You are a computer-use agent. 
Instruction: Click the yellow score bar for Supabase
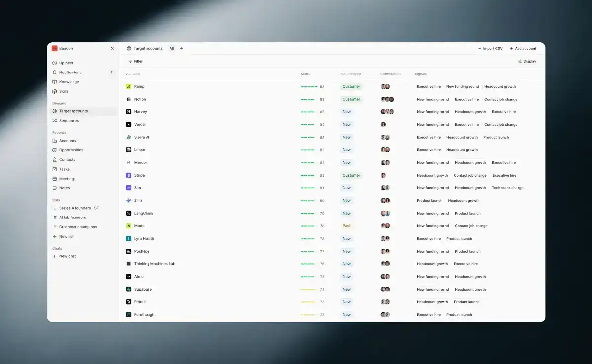[x=308, y=290]
